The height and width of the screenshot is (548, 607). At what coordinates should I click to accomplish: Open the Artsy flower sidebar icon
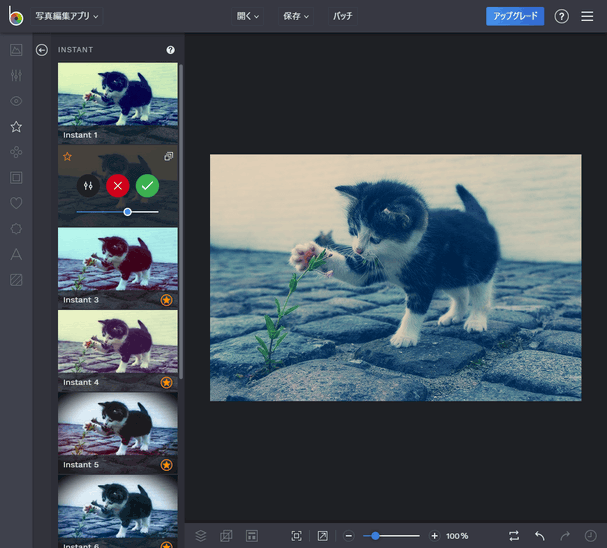tap(16, 152)
